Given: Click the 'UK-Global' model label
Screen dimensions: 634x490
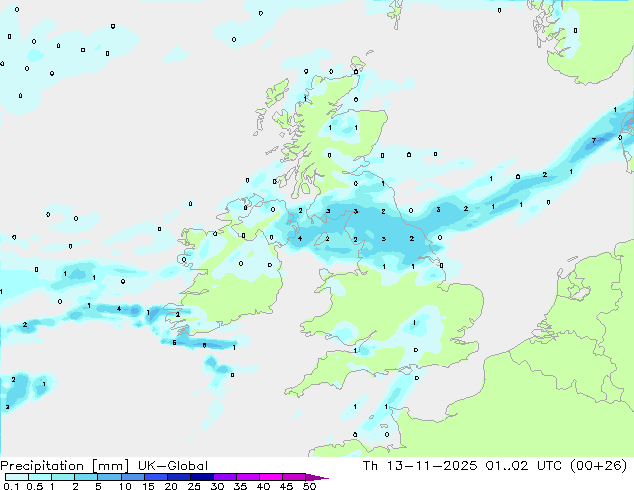Looking at the screenshot, I should tap(173, 466).
